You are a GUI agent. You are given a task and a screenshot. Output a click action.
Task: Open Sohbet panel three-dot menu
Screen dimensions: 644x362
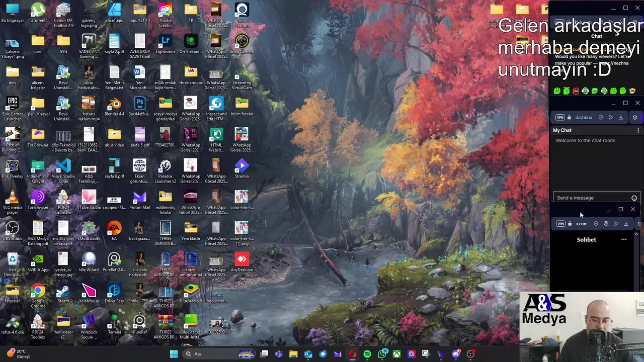point(624,239)
